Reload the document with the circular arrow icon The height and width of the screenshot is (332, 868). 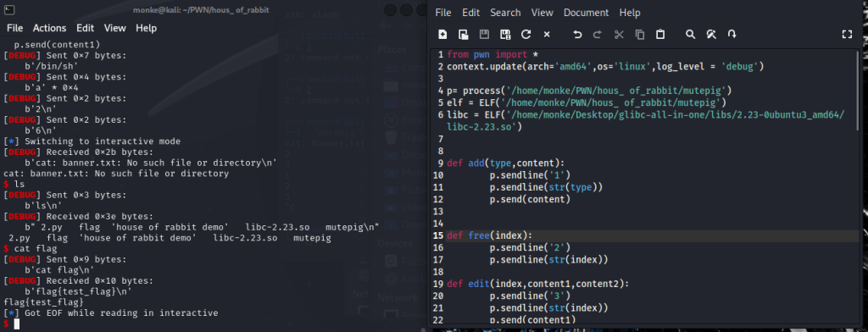click(x=526, y=35)
